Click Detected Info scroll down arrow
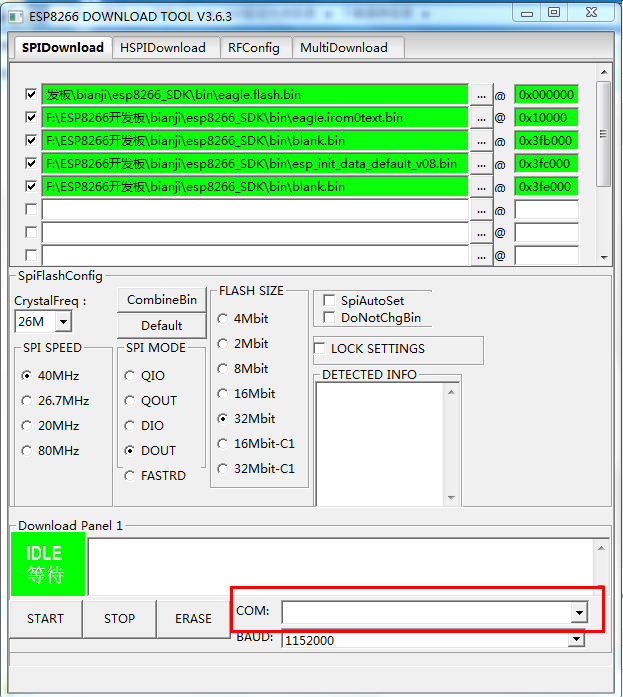Viewport: 623px width, 697px height. pyautogui.click(x=451, y=498)
